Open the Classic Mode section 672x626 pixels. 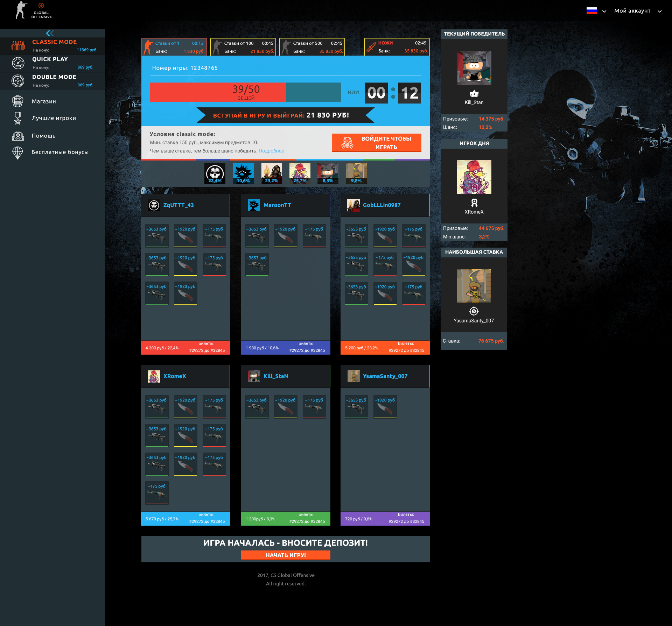(x=54, y=42)
